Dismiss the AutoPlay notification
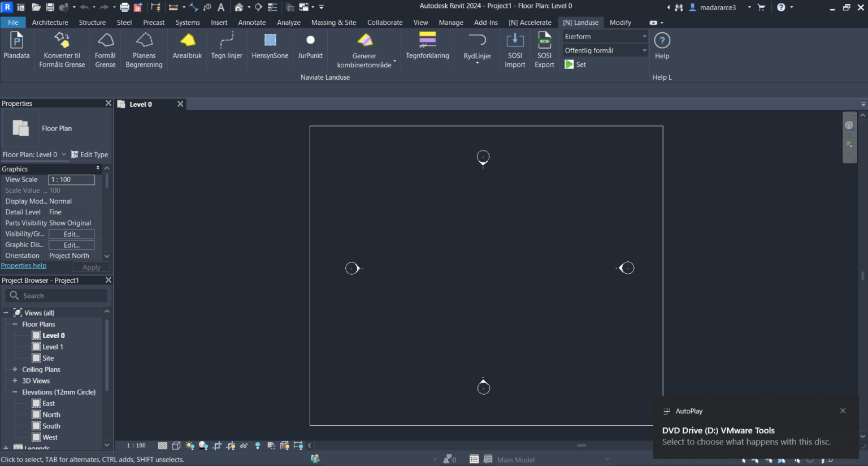Screen dimensions: 868x466 coord(843,411)
